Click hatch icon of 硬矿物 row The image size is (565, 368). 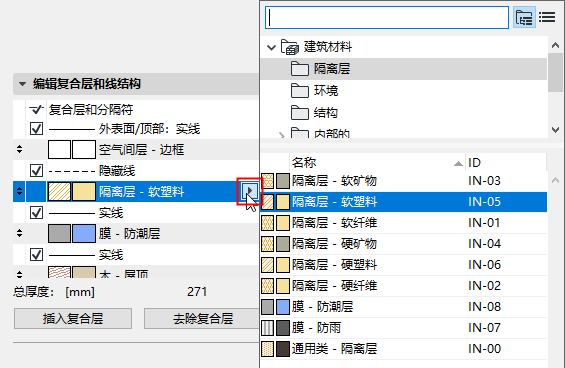coord(267,244)
